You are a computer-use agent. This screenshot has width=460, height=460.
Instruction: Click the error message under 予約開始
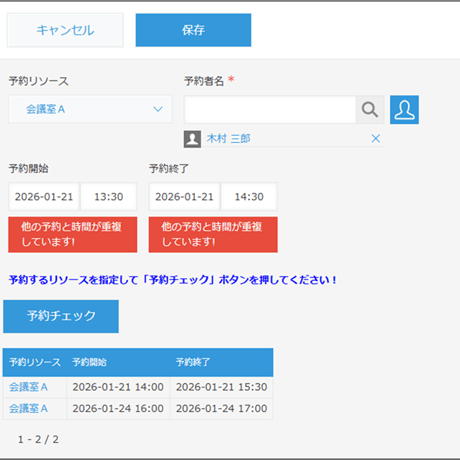[73, 234]
